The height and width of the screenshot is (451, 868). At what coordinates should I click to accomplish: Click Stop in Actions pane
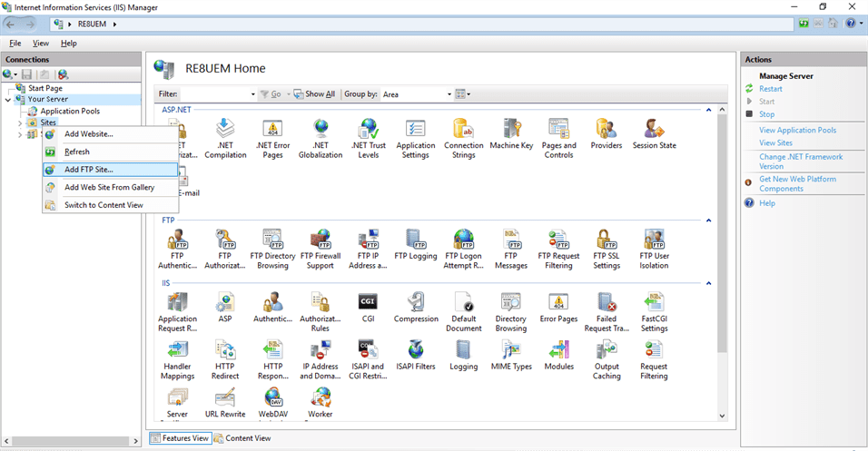[x=766, y=114]
